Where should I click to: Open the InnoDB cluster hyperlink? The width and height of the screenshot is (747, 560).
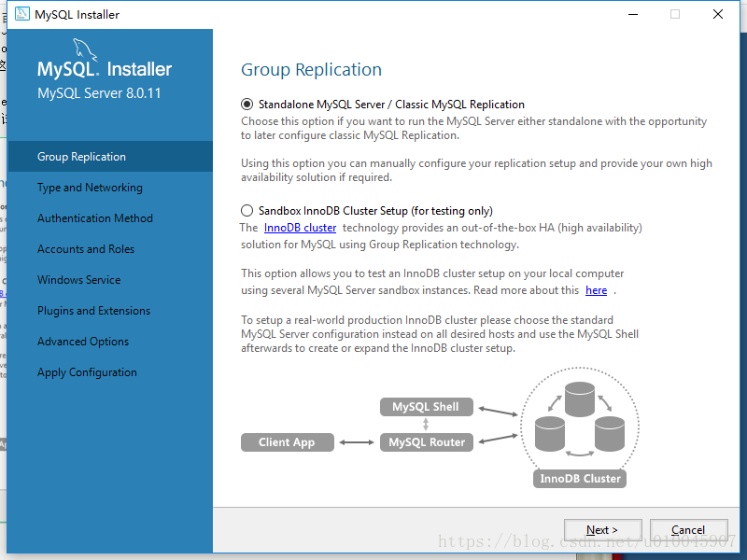(x=300, y=228)
